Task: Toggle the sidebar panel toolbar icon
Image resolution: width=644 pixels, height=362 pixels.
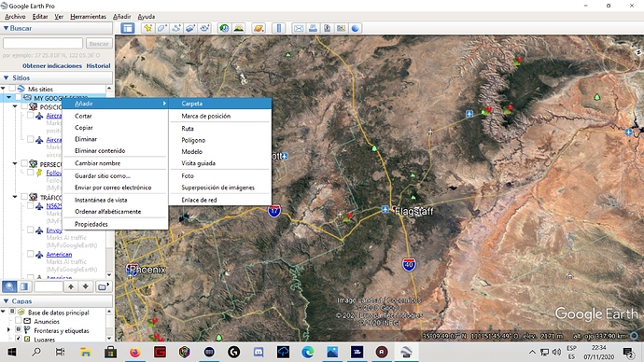Action: (128, 28)
